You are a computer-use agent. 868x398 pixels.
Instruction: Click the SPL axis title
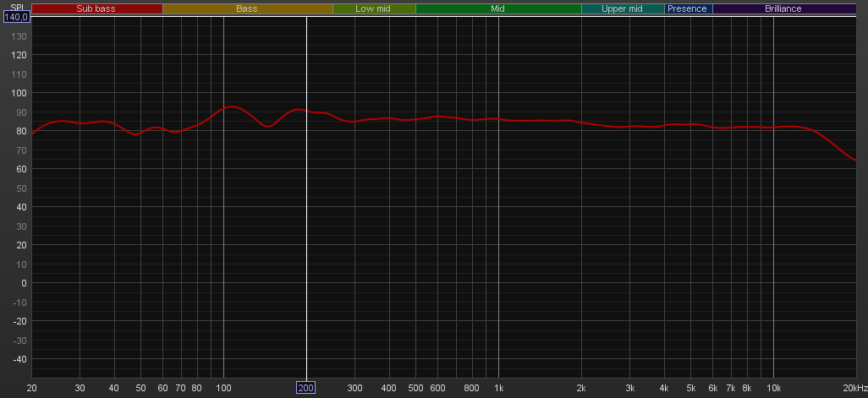(17, 8)
